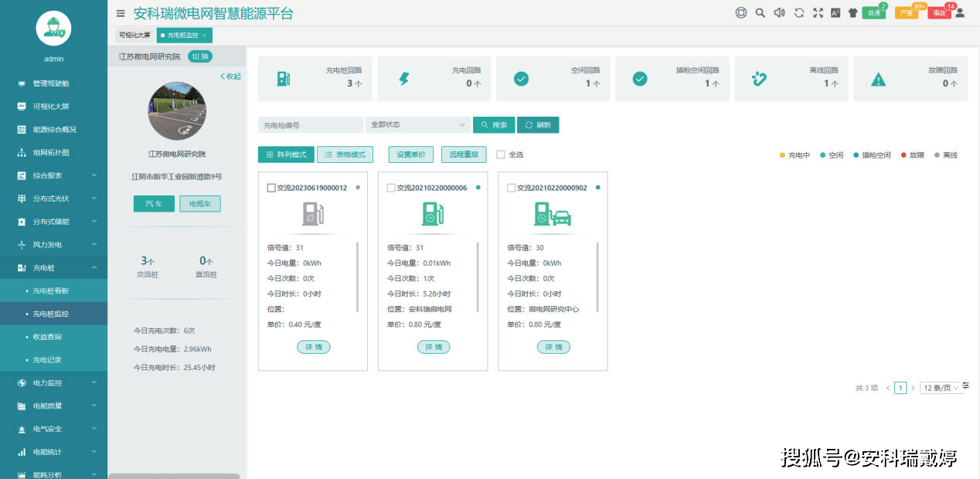
Task: Expand the 电能质量 sidebar menu
Action: tap(53, 406)
